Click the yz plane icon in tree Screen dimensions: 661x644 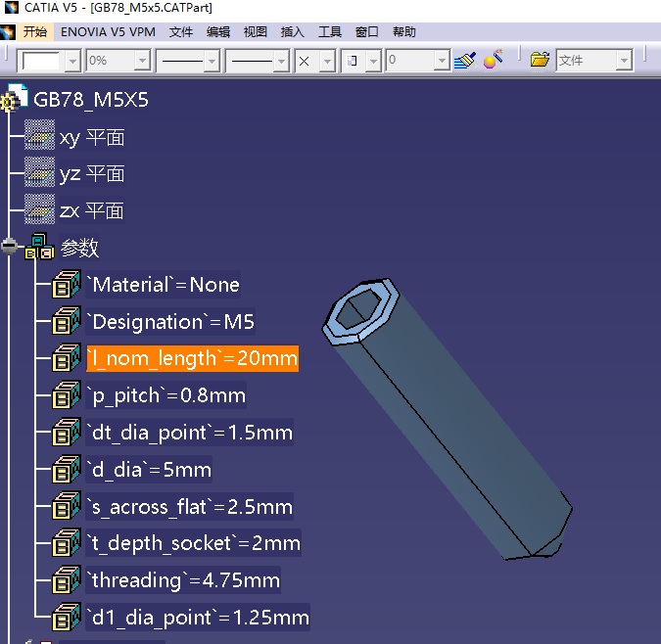[39, 172]
